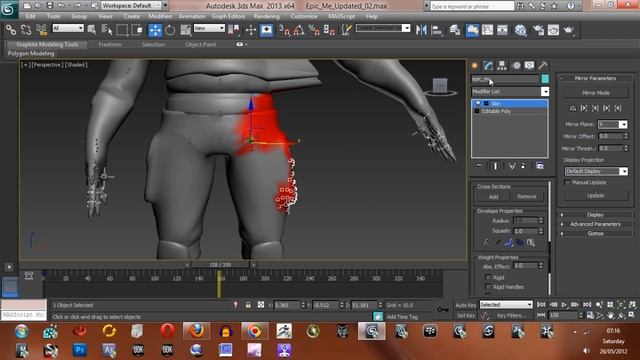
Task: Click the Update button
Action: (596, 196)
